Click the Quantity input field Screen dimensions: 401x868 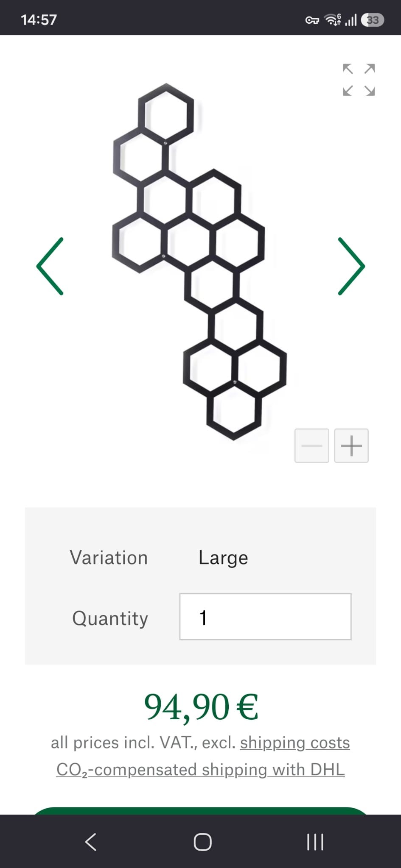(x=265, y=617)
